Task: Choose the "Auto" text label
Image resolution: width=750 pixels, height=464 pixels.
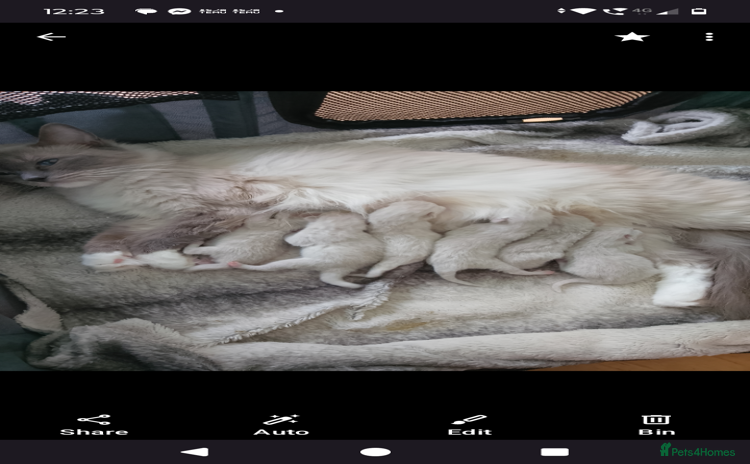Action: [281, 433]
